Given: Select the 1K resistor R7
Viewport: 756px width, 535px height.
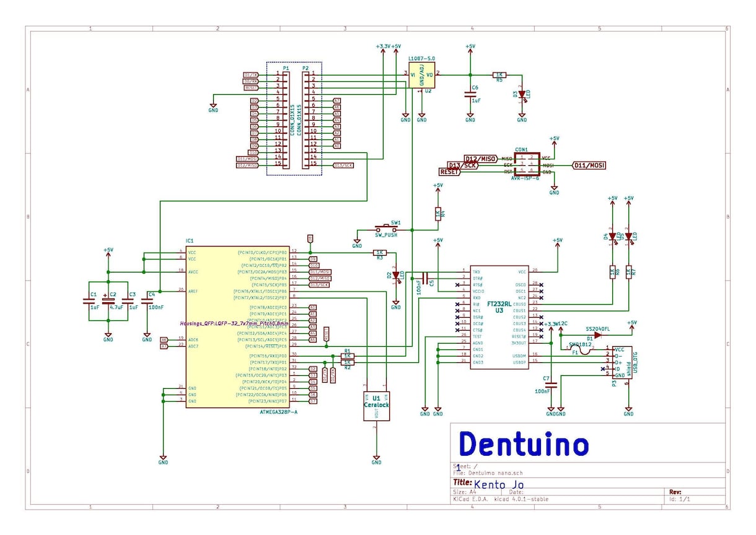Looking at the screenshot, I should [x=628, y=272].
